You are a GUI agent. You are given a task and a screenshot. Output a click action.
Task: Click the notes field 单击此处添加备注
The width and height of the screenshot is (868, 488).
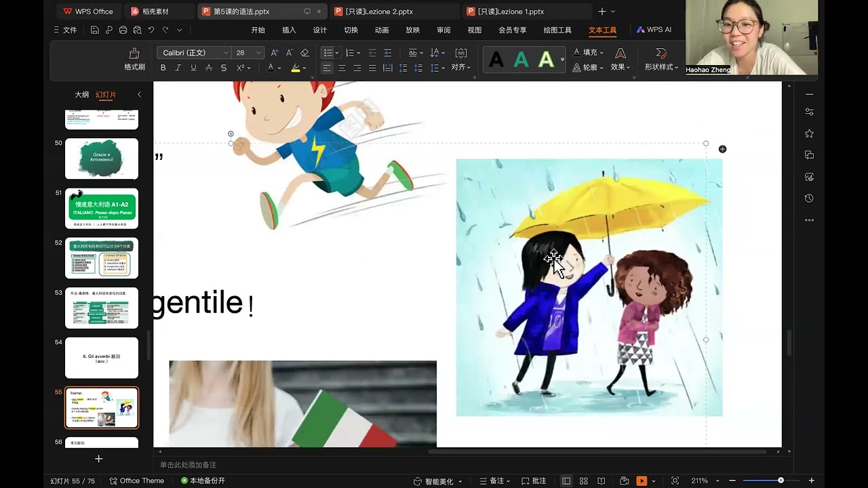pyautogui.click(x=188, y=465)
